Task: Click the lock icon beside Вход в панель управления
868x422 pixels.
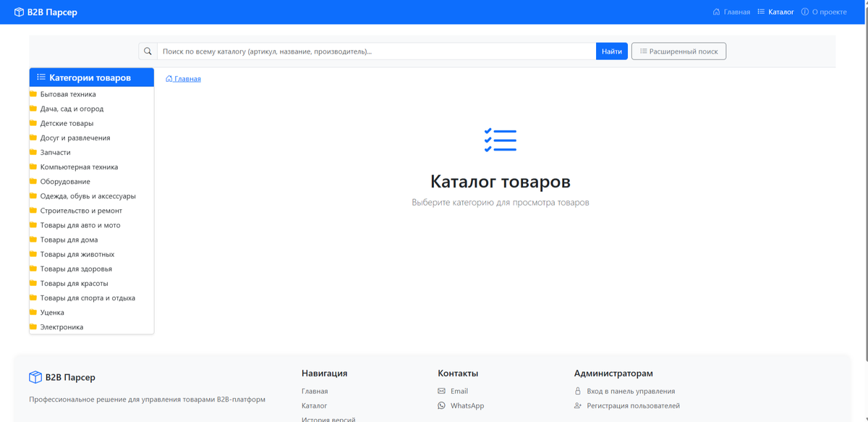Action: pos(577,391)
